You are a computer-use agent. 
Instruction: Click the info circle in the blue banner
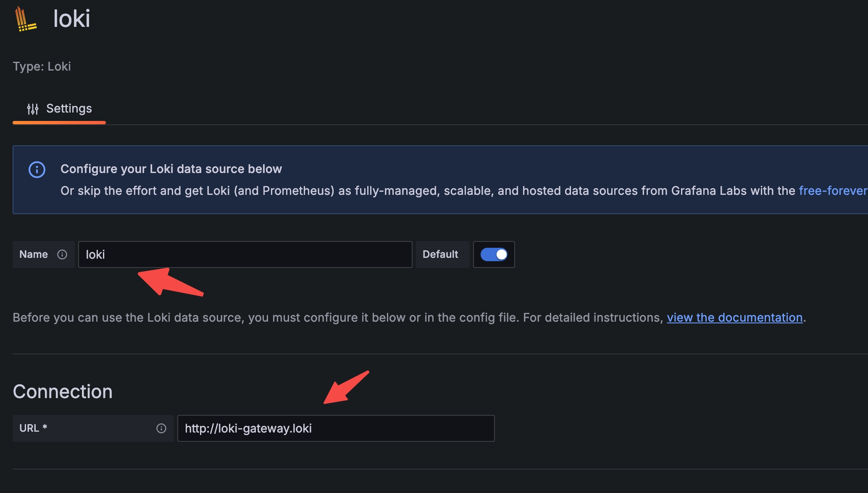click(x=37, y=170)
